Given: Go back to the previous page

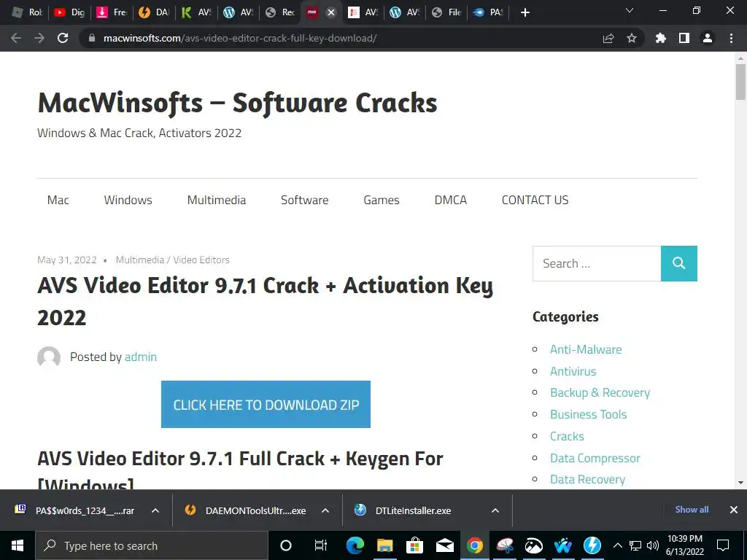Looking at the screenshot, I should coord(16,38).
